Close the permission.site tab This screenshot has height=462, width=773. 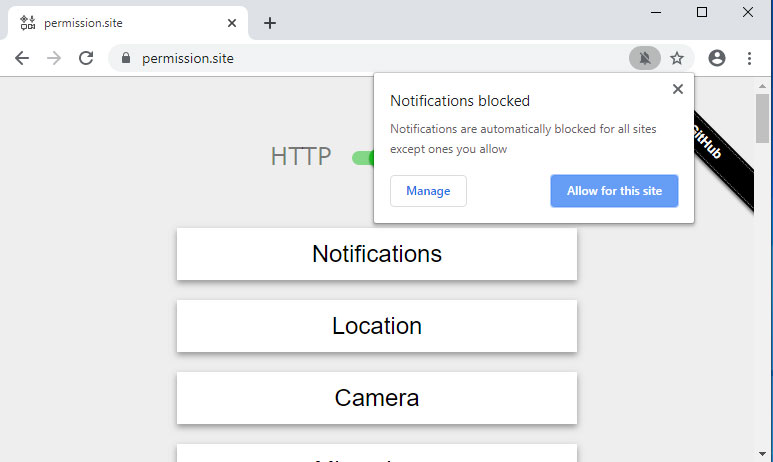tap(233, 23)
